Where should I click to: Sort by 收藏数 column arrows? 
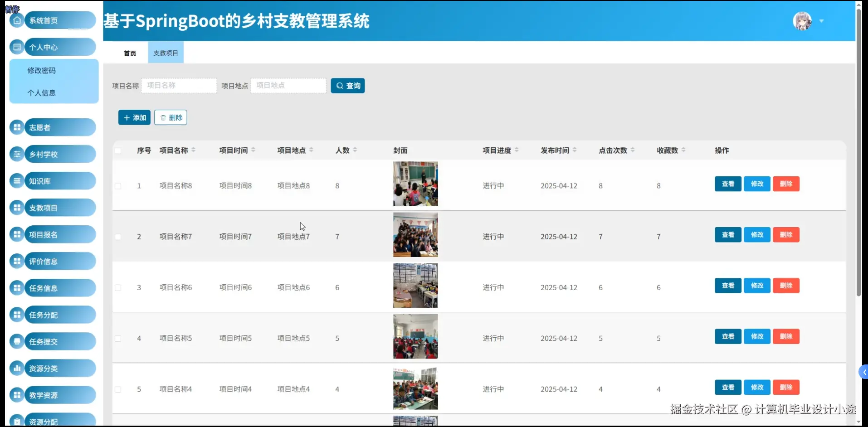pos(683,150)
